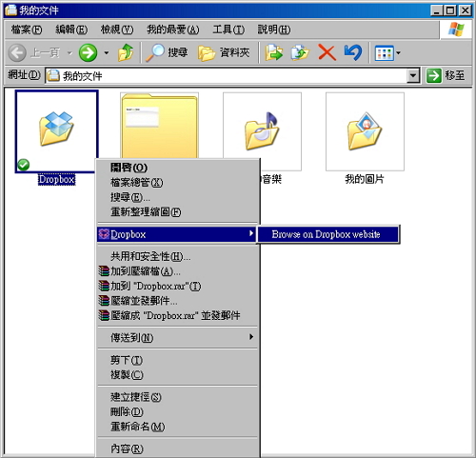Screen dimensions: 476x458
Task: Choose 共用和安全性(H)... entry
Action: 178,256
